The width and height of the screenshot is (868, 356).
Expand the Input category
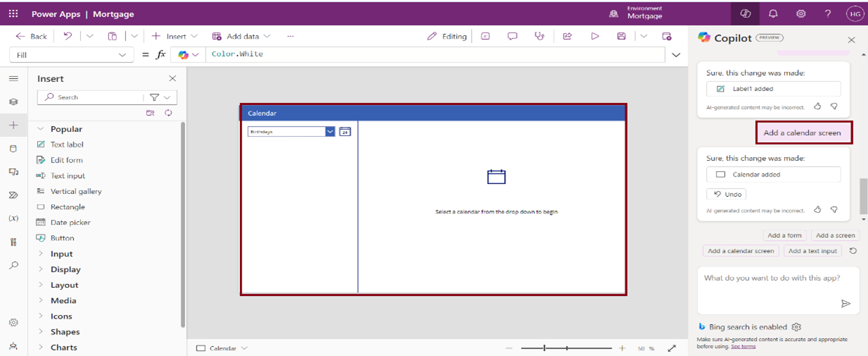tap(61, 254)
